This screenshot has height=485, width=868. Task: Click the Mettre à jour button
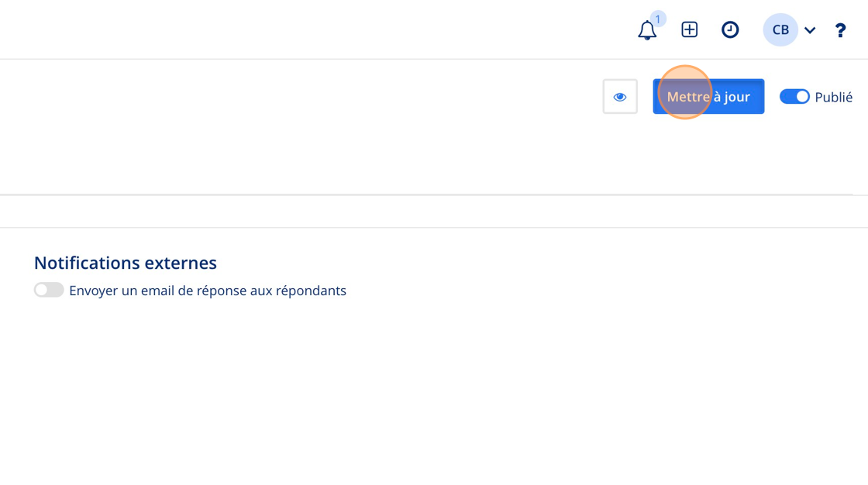(x=708, y=96)
